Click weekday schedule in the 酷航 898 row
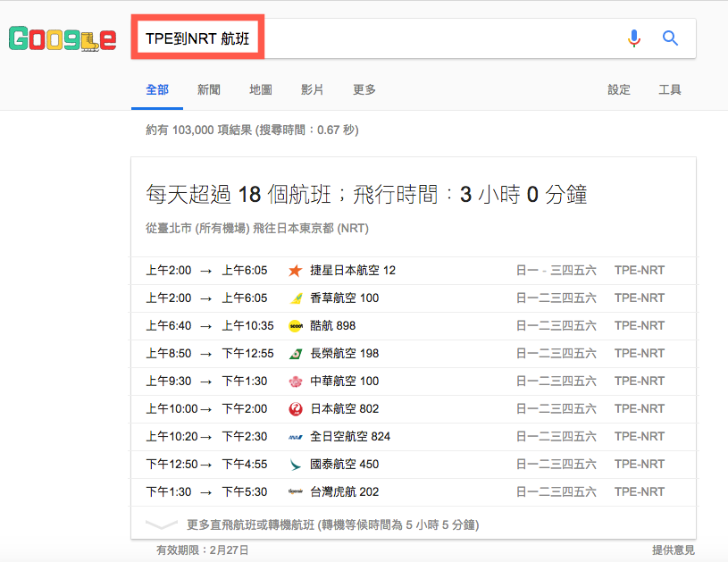Image resolution: width=728 pixels, height=562 pixels. coord(556,325)
